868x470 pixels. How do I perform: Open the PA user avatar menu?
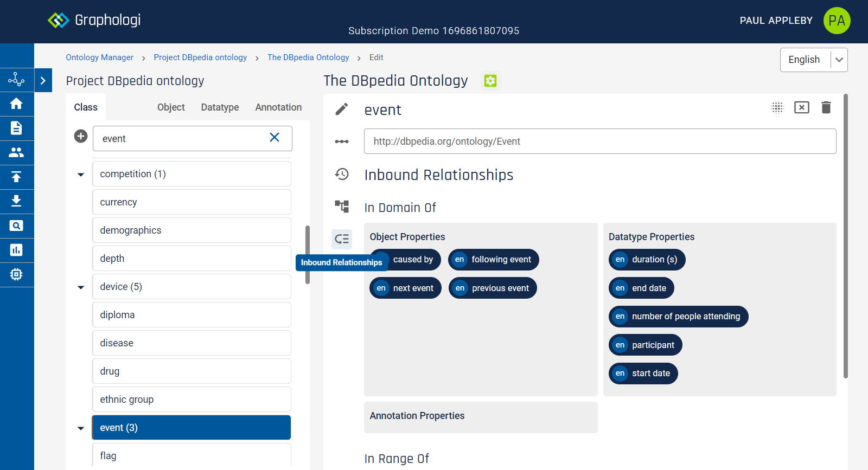point(837,21)
